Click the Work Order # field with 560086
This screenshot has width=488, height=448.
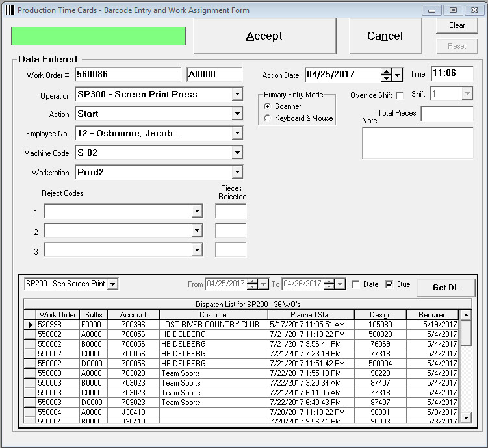[x=128, y=75]
